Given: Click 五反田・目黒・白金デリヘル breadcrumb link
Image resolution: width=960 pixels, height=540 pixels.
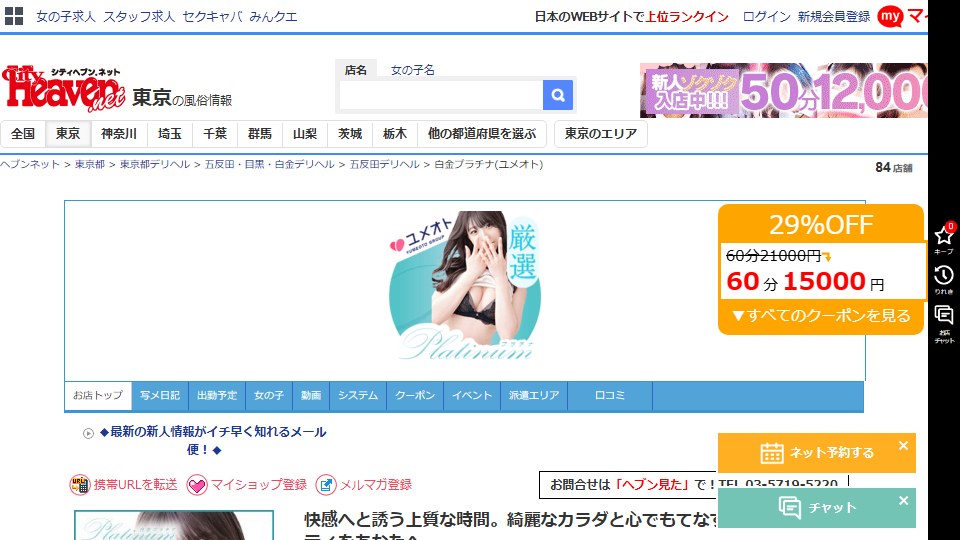Looking at the screenshot, I should (269, 164).
